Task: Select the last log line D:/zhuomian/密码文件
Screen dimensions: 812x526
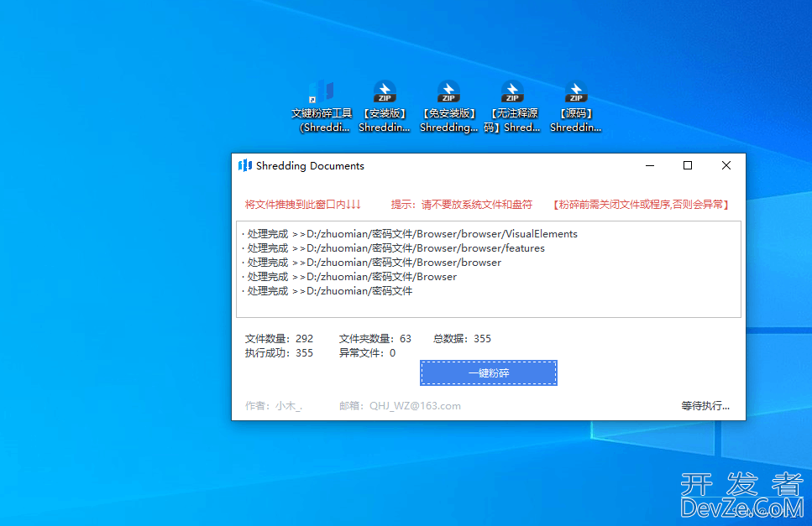Action: pyautogui.click(x=327, y=291)
